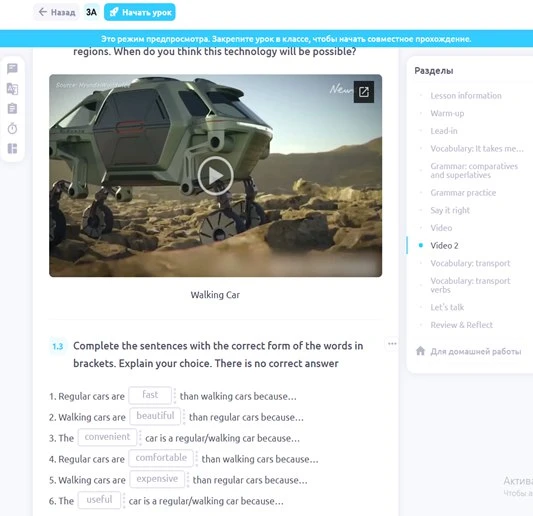Click the blank field with hint expensive

click(x=157, y=479)
